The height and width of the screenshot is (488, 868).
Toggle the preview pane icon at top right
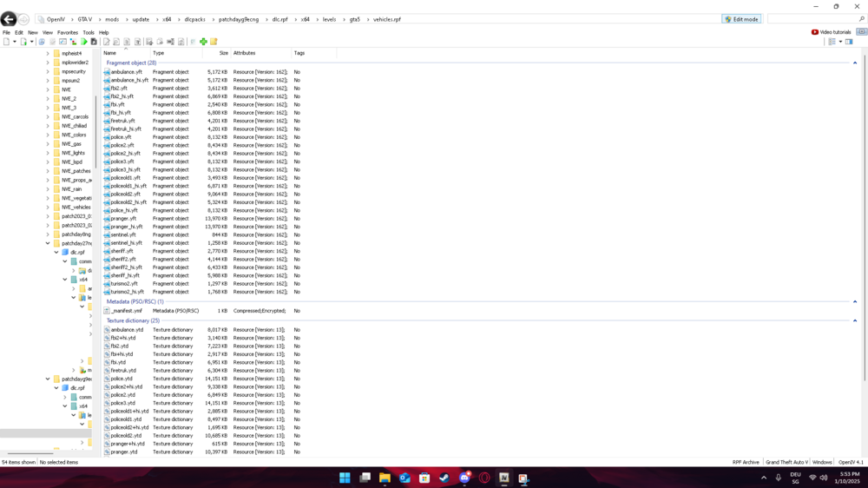[x=849, y=42]
